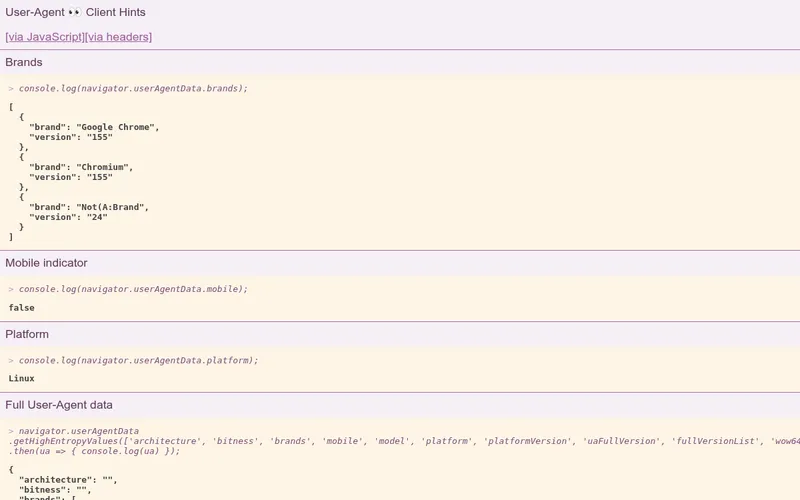This screenshot has width=800, height=500.
Task: Click the console.log userAgentData.brands code line
Action: (x=133, y=88)
